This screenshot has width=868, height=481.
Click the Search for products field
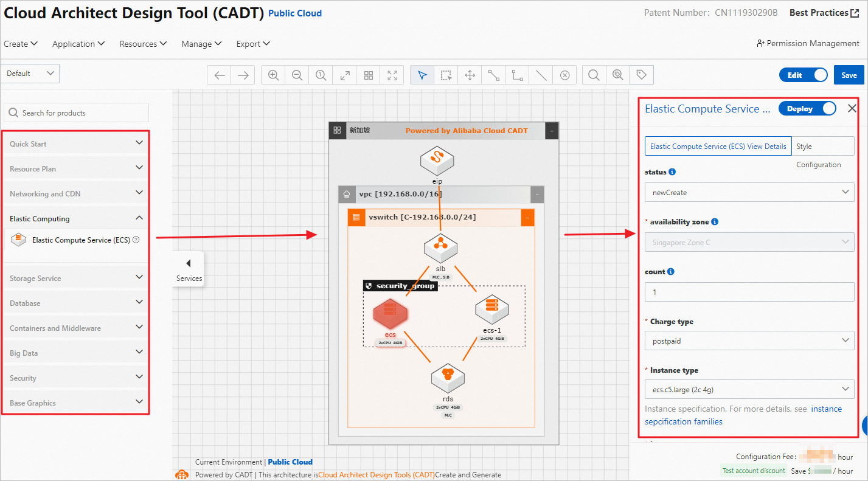click(77, 112)
